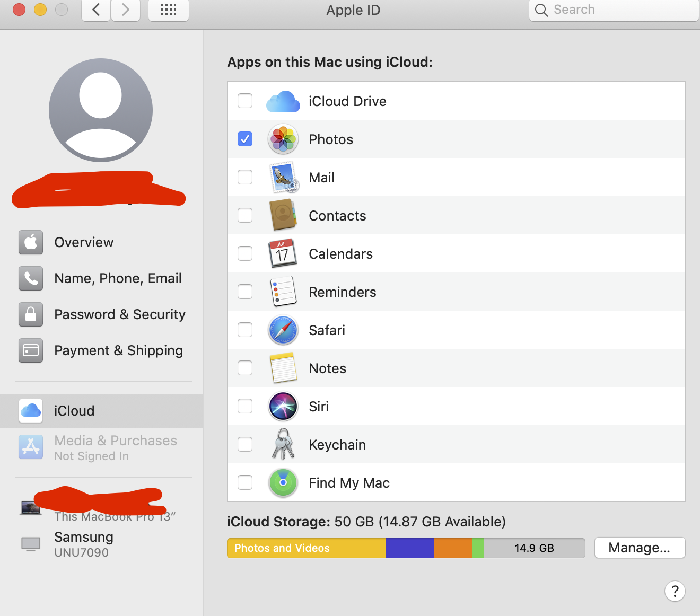
Task: Click the gray 14.9 GB free segment
Action: pyautogui.click(x=534, y=548)
